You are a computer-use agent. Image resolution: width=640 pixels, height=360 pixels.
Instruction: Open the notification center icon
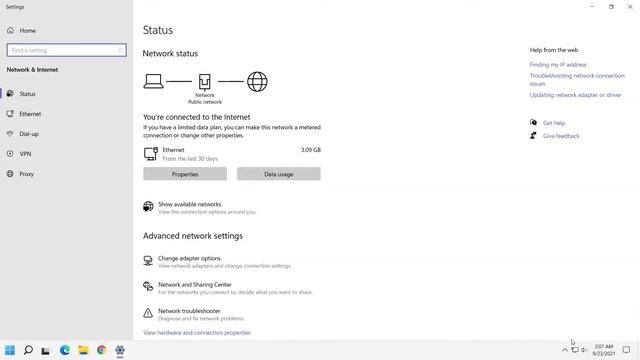tap(627, 350)
